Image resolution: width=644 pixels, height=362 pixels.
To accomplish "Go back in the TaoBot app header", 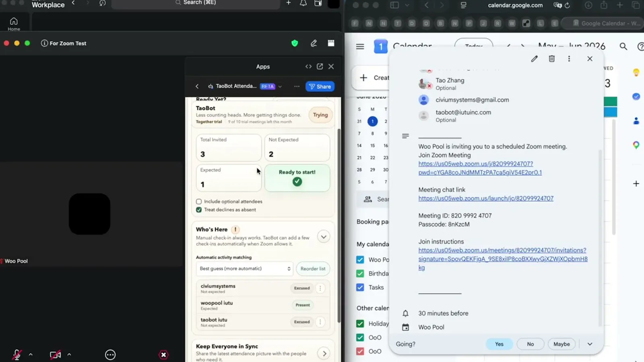I will pos(197,86).
